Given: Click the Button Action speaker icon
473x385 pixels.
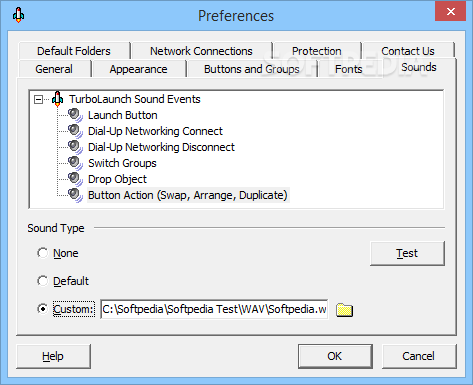Looking at the screenshot, I should (75, 195).
